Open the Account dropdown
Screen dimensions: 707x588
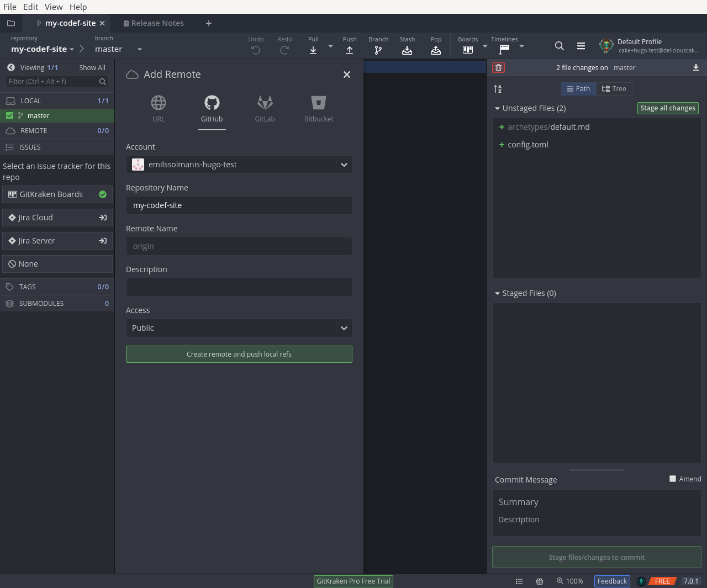point(239,165)
